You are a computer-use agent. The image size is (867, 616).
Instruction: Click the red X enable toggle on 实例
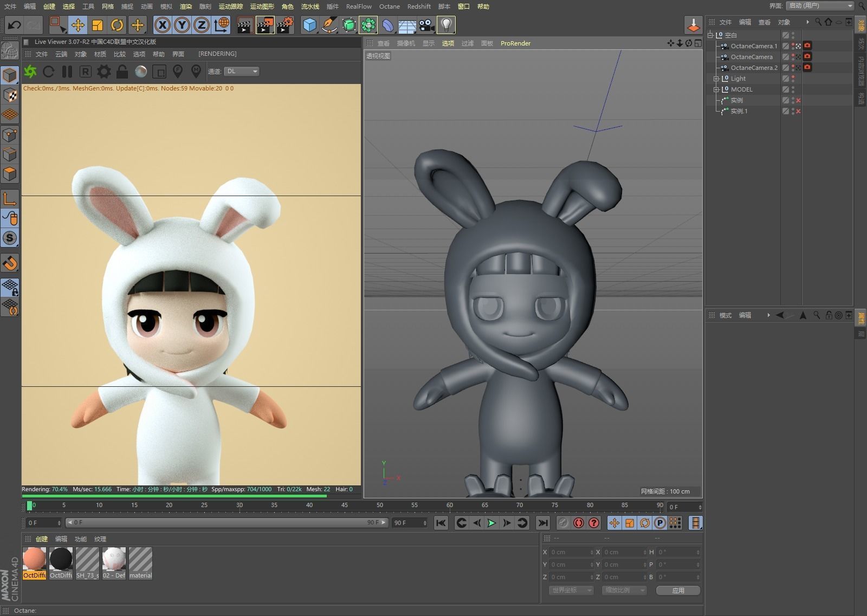tap(798, 101)
